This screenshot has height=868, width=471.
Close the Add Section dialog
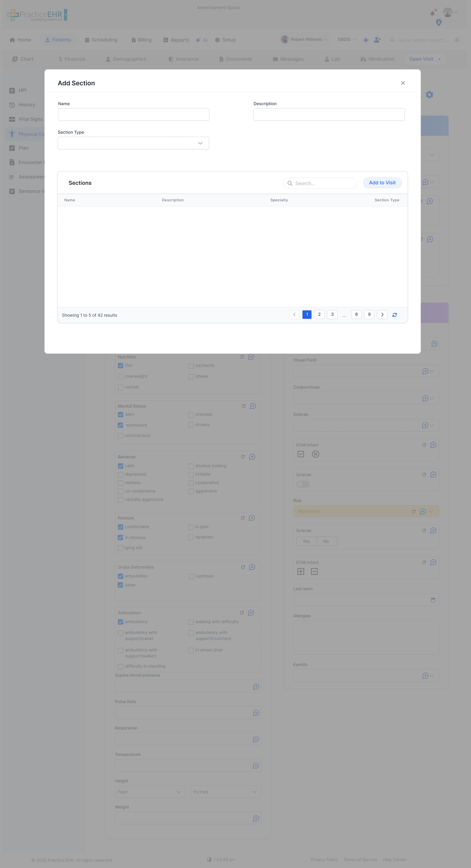[402, 83]
